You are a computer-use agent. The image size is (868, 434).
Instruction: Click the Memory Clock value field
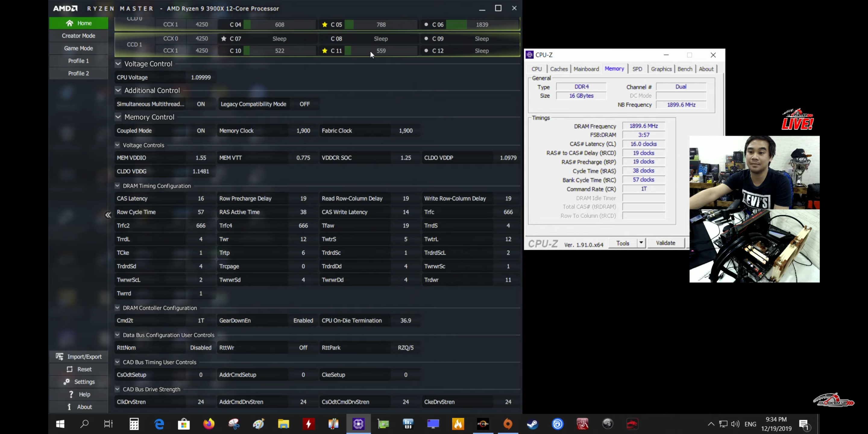[x=303, y=131]
